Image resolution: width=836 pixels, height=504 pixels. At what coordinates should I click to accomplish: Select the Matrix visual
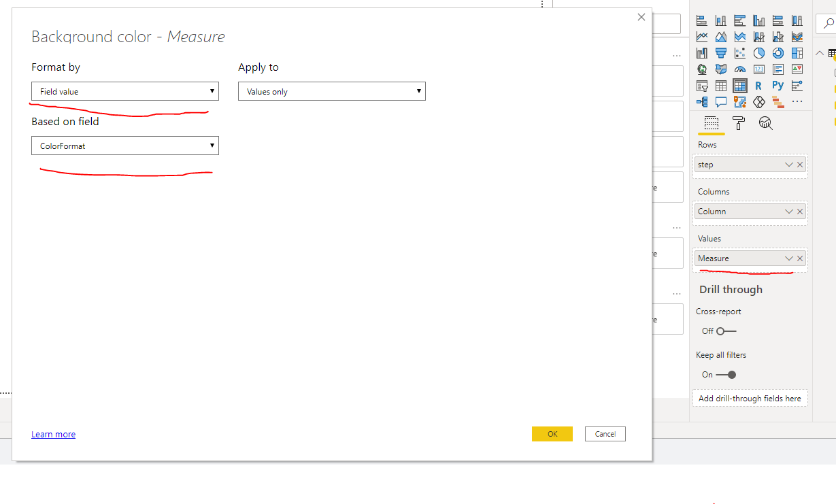pyautogui.click(x=740, y=86)
